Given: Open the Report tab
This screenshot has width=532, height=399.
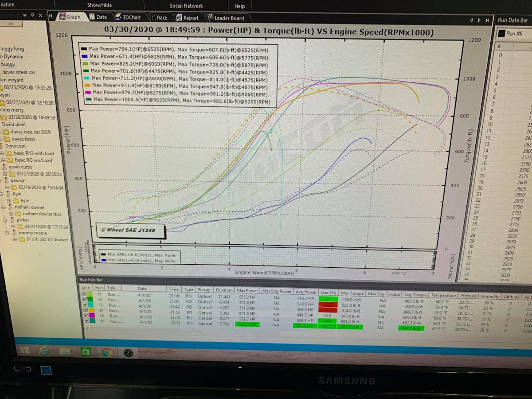Looking at the screenshot, I should [187, 18].
